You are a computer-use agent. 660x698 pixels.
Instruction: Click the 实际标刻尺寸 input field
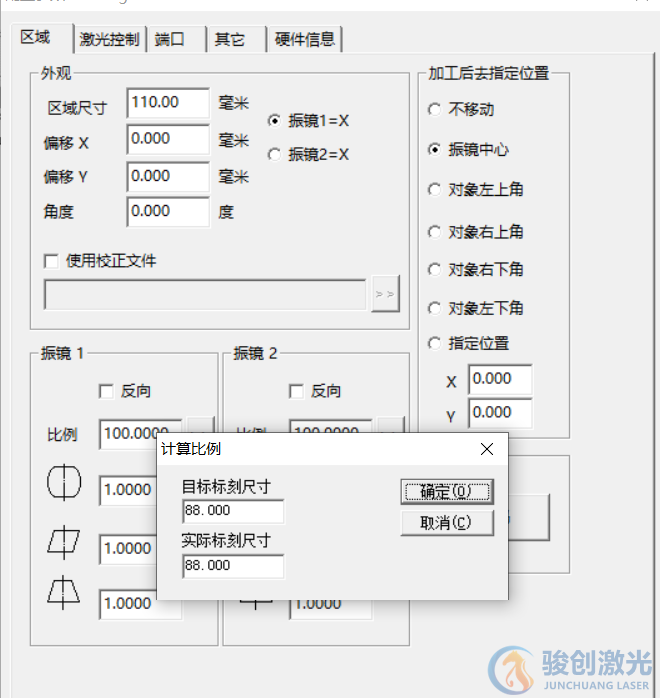tap(233, 566)
